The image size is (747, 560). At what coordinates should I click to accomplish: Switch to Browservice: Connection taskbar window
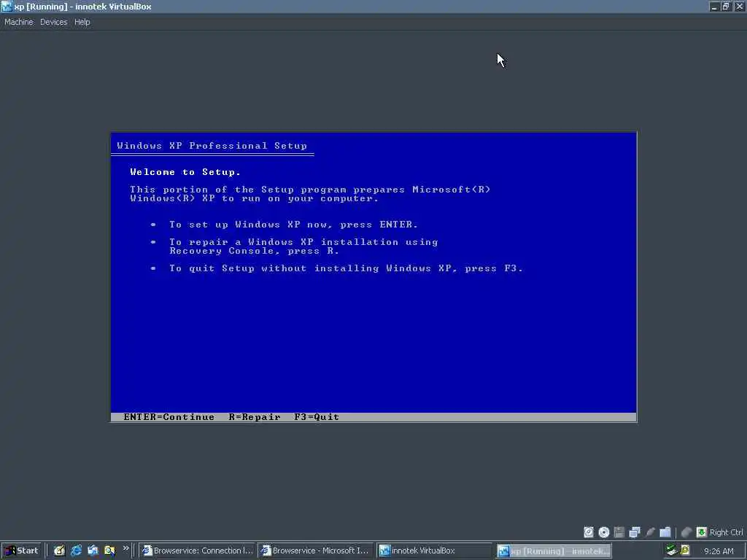point(198,551)
